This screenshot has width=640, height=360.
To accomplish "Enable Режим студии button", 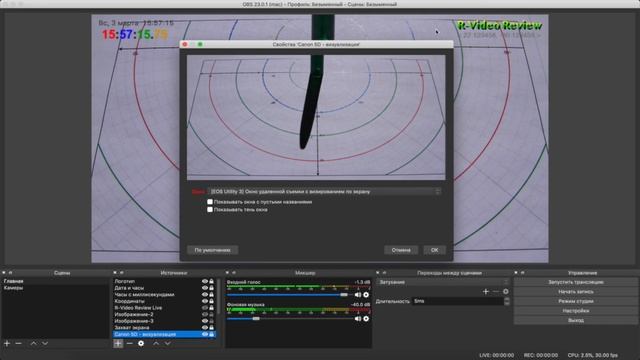I will pyautogui.click(x=576, y=301).
